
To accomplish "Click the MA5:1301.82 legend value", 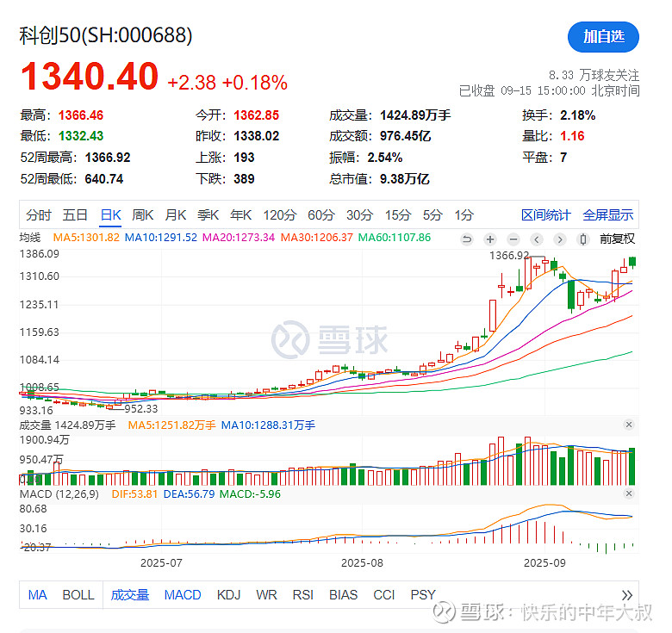I will click(x=86, y=238).
